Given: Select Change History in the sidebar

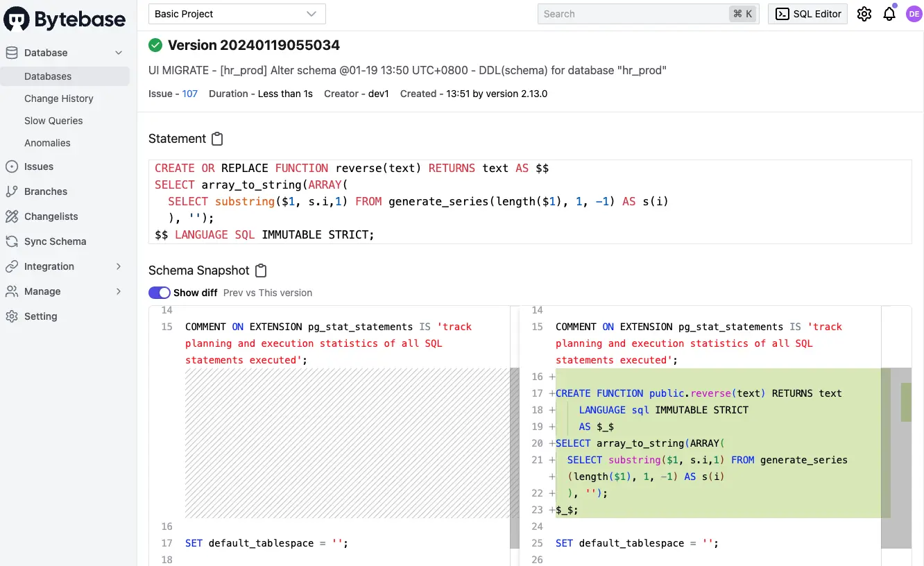Looking at the screenshot, I should tap(59, 98).
